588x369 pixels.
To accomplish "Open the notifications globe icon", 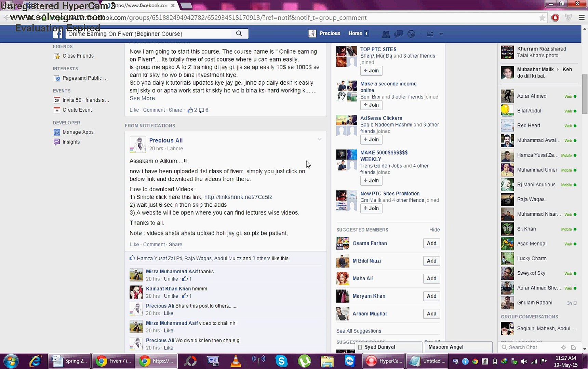I will click(411, 34).
